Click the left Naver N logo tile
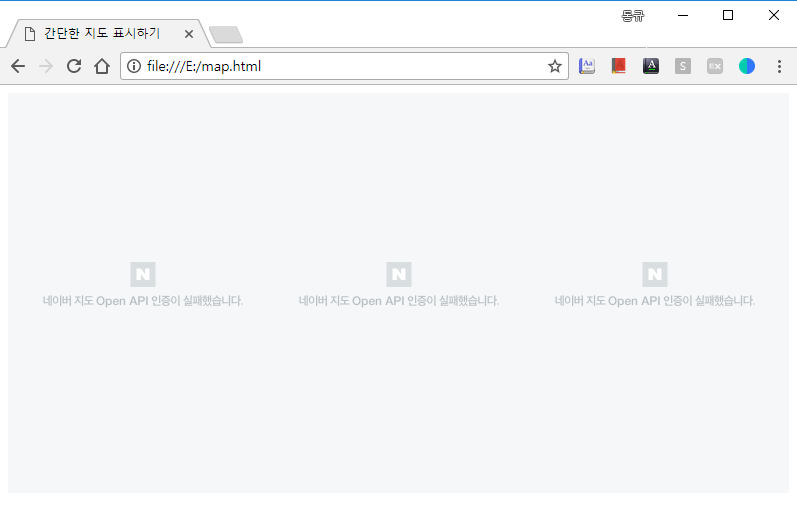Image resolution: width=797 pixels, height=523 pixels. pyautogui.click(x=143, y=274)
